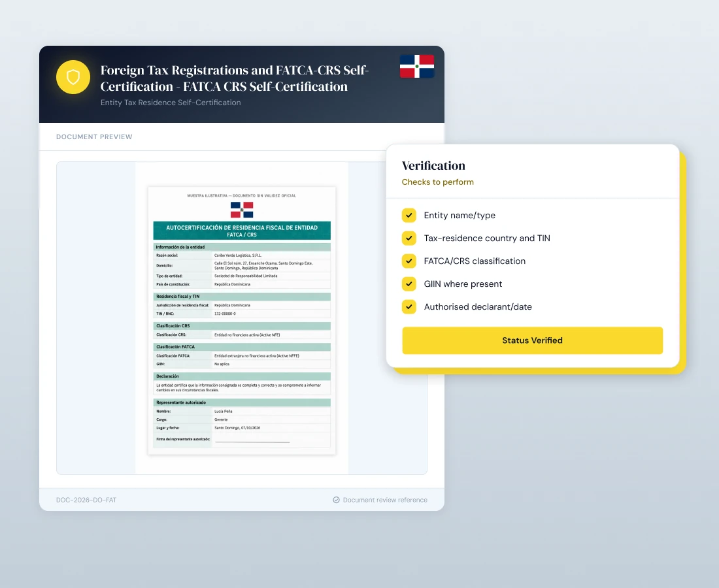
Task: Click the flag emblem inside the document preview
Action: coord(242,210)
